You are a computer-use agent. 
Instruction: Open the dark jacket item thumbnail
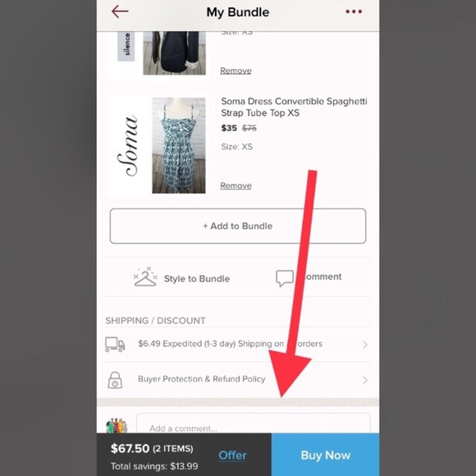click(175, 53)
